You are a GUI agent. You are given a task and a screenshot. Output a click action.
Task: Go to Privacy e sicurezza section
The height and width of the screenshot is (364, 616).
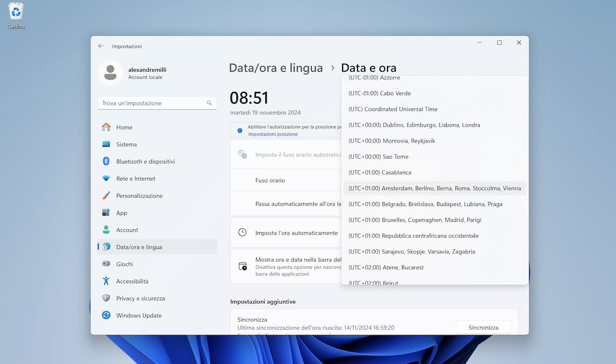point(157,298)
